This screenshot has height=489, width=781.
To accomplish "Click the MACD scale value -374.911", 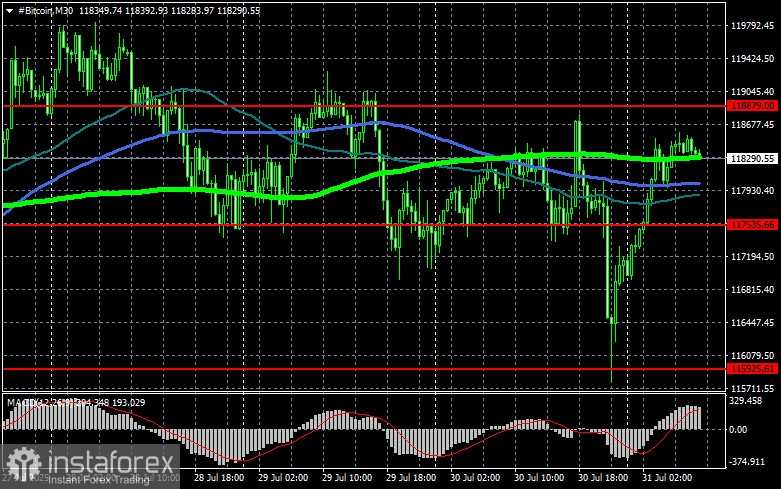I will click(x=747, y=462).
